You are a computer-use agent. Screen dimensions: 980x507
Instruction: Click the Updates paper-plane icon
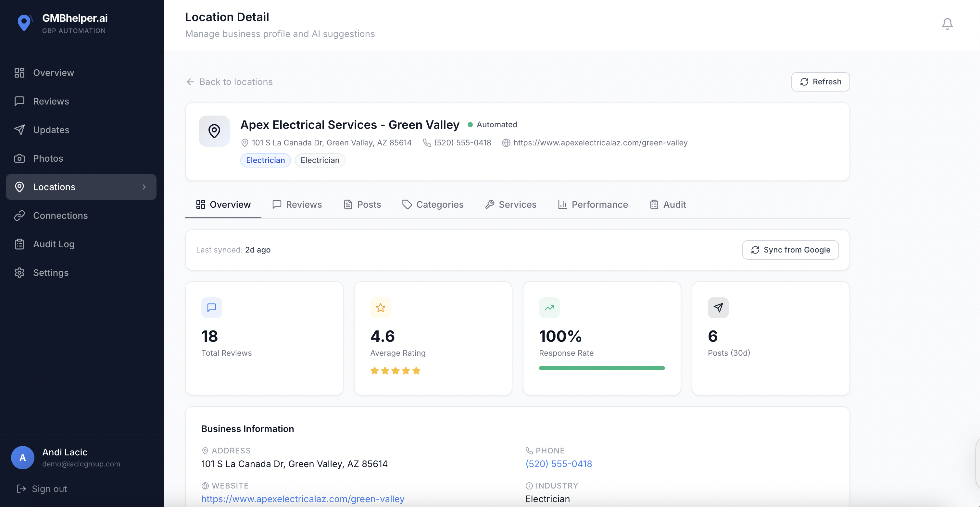click(x=20, y=130)
